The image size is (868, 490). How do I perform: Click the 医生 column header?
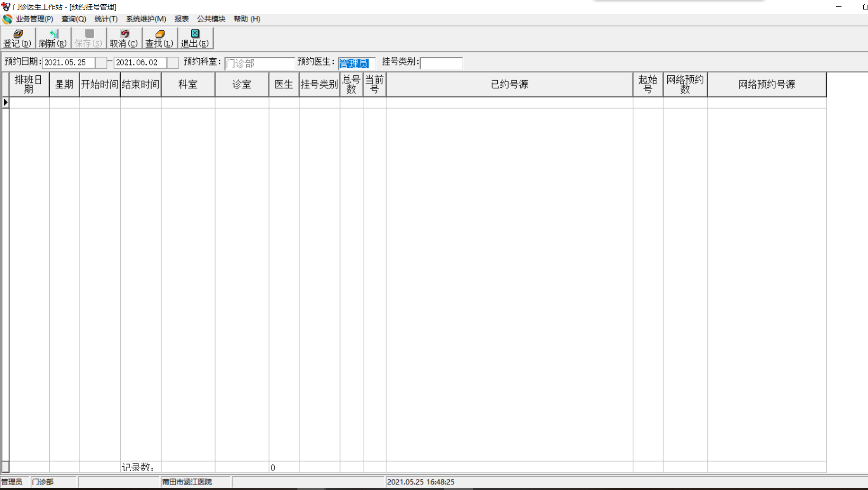coord(284,84)
